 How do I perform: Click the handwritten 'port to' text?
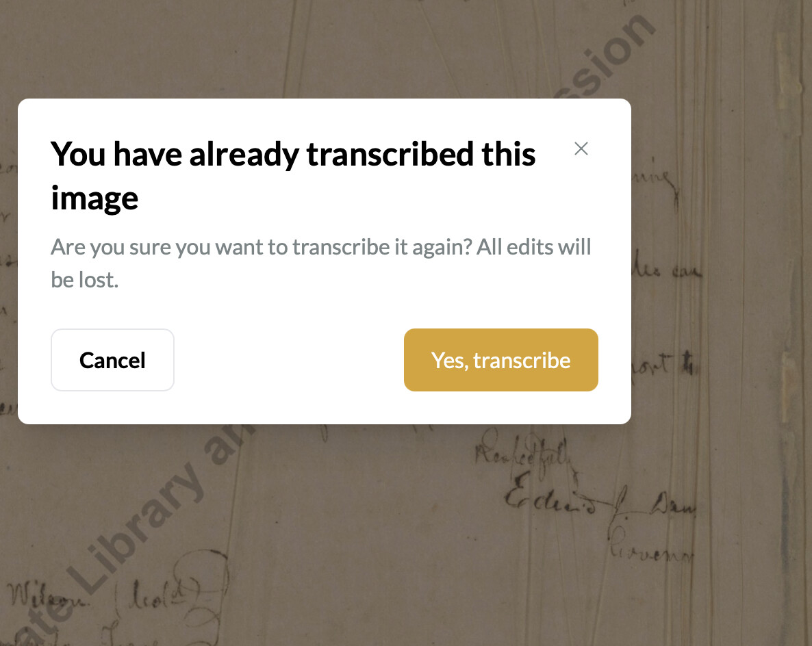coord(663,364)
